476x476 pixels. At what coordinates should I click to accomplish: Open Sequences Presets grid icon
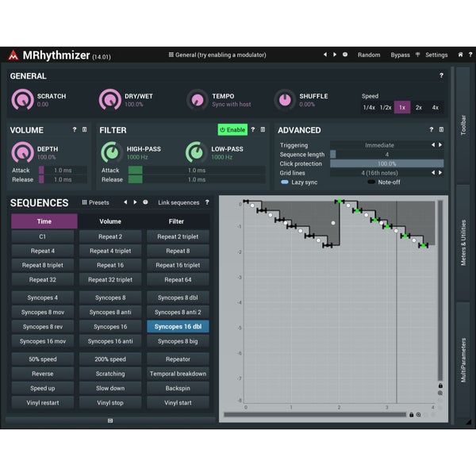[84, 202]
